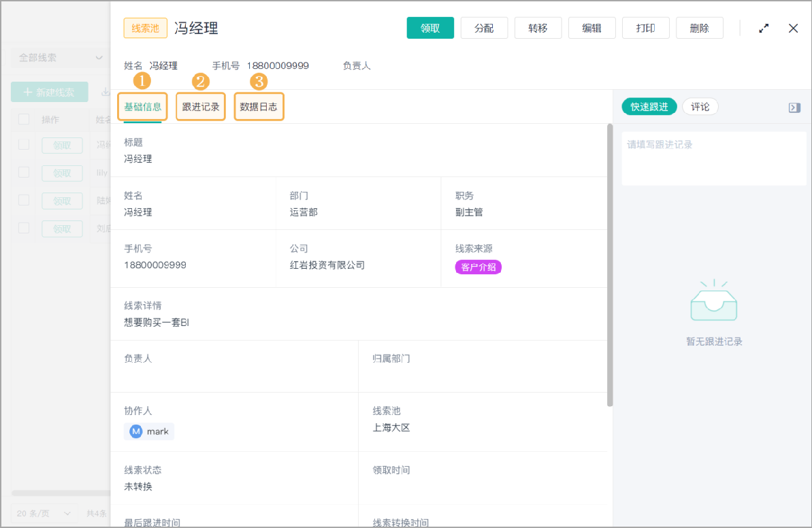Click the numbered badge 1 above 基础信息
Viewport: 812px width, 528px height.
(142, 81)
